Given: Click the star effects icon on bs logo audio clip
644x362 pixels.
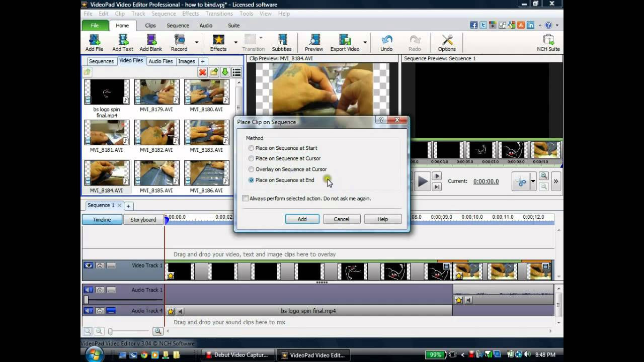Looking at the screenshot, I should pyautogui.click(x=171, y=311).
